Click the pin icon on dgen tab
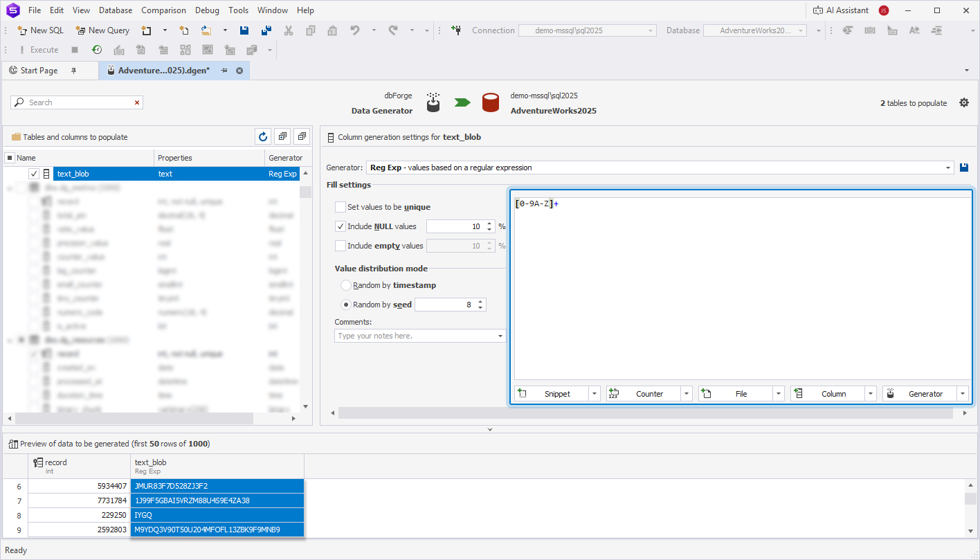 224,71
